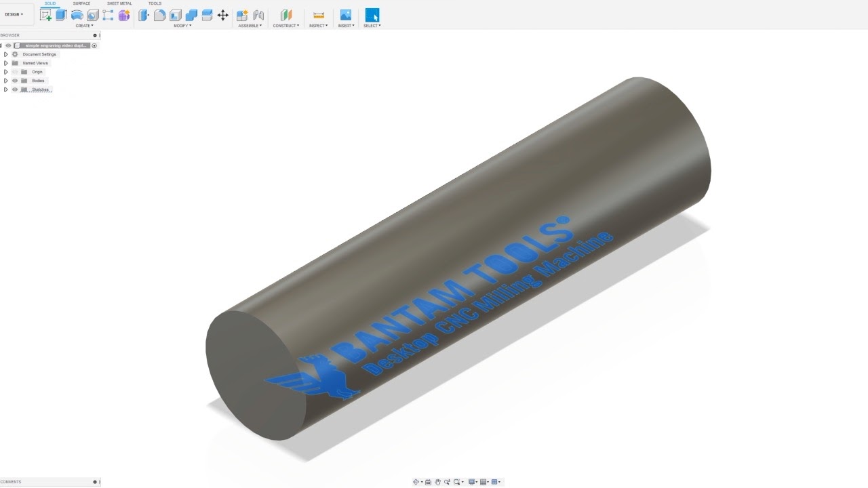
Task: Open Grid and Snaps settings icon
Action: (x=484, y=482)
